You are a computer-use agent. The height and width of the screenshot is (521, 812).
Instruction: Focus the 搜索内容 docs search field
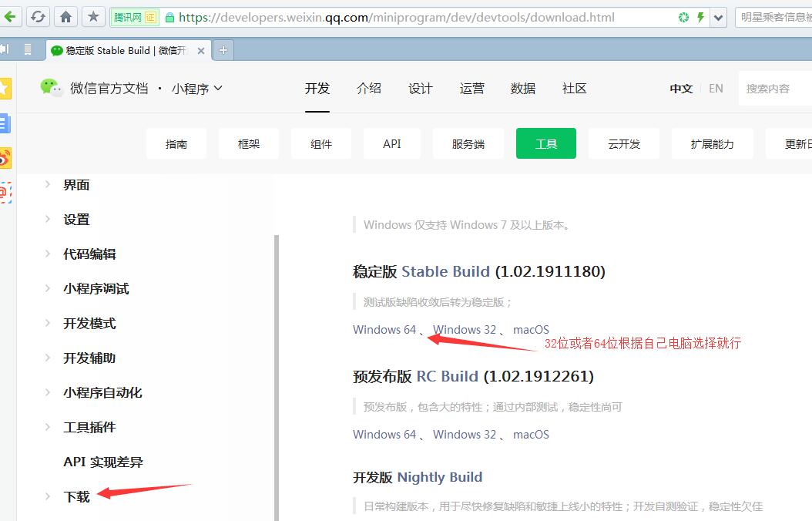pos(775,89)
